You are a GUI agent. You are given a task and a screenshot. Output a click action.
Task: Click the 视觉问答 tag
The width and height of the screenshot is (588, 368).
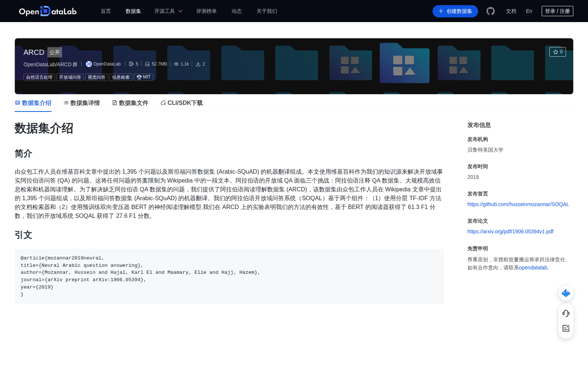tap(97, 77)
